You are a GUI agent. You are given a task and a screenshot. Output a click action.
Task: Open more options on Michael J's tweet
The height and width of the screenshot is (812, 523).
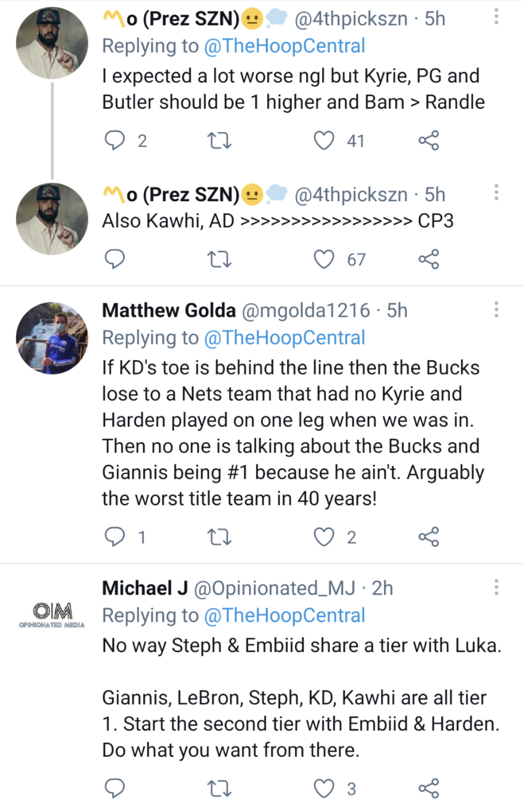[x=496, y=587]
